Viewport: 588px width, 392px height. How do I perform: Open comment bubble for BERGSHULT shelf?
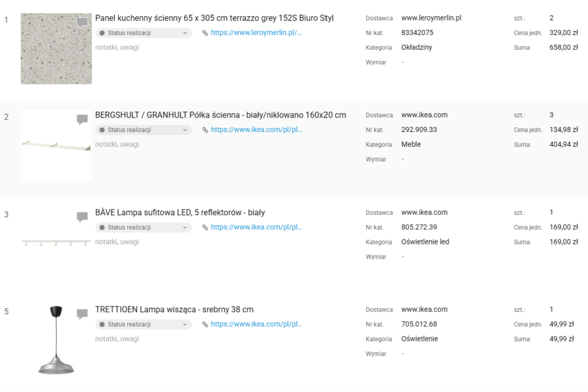[82, 119]
